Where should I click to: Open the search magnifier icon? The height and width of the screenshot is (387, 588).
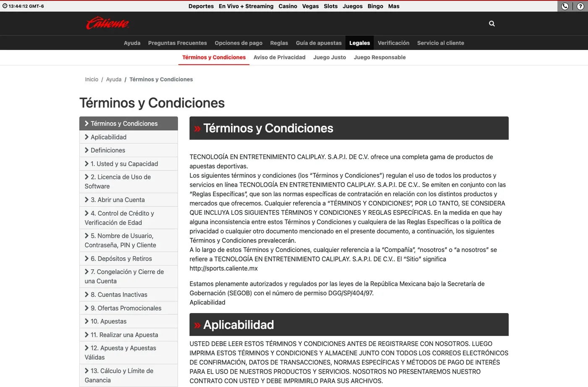point(492,24)
